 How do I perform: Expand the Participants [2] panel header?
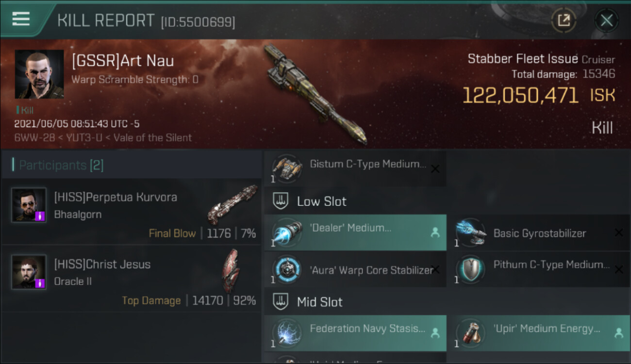pos(131,165)
